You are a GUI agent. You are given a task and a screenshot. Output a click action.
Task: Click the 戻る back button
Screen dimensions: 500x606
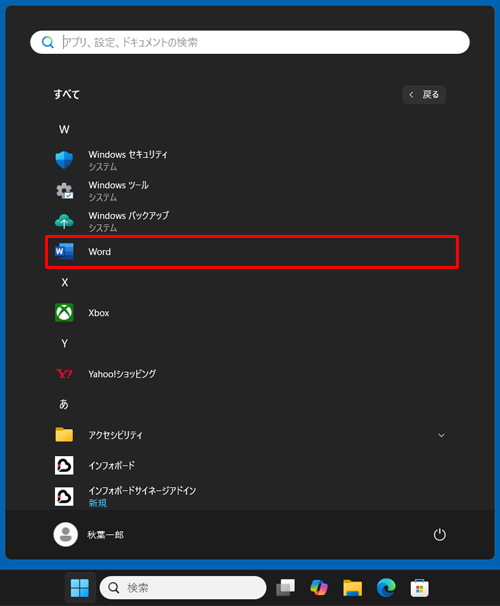(424, 95)
